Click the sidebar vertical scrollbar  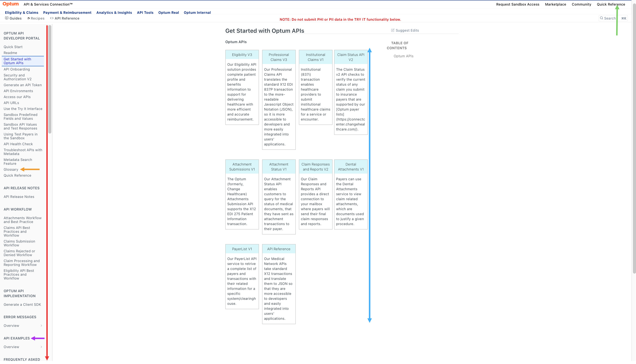(50, 80)
